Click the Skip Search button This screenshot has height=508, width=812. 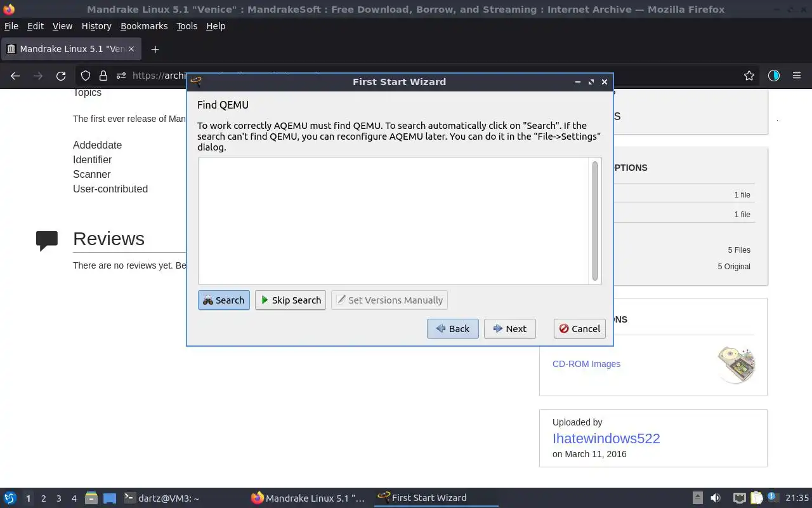click(x=291, y=300)
